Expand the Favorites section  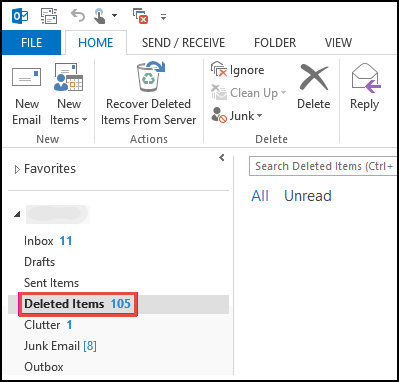point(17,169)
